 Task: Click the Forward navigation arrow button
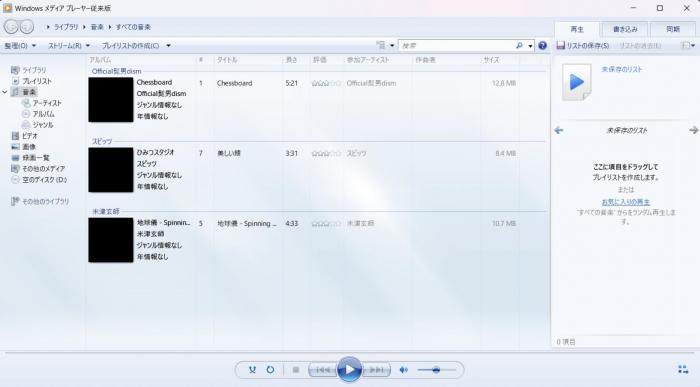[x=27, y=27]
